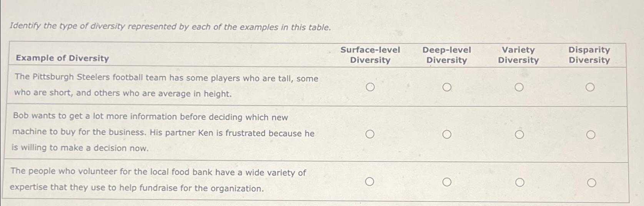This screenshot has height=206, width=644.
Task: Click the food bank volunteers example text
Action: [158, 180]
